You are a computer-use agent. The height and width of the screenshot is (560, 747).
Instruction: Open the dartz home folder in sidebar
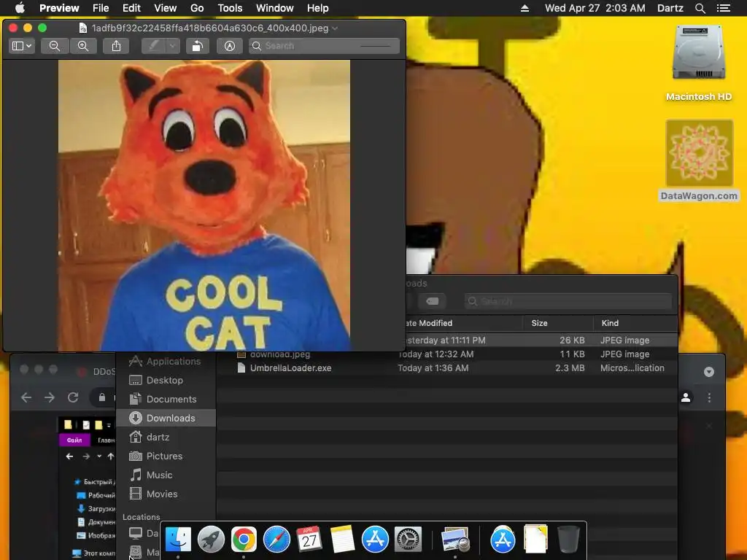[166, 437]
